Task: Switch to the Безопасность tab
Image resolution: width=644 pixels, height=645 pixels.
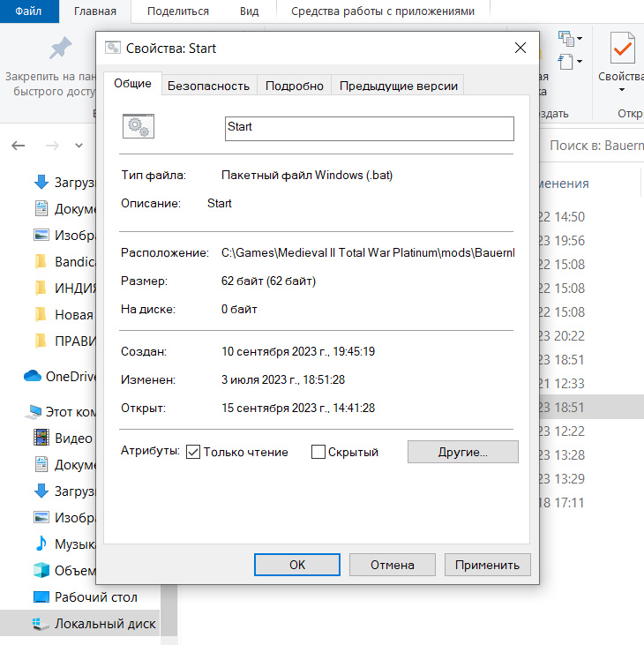Action: (x=208, y=86)
